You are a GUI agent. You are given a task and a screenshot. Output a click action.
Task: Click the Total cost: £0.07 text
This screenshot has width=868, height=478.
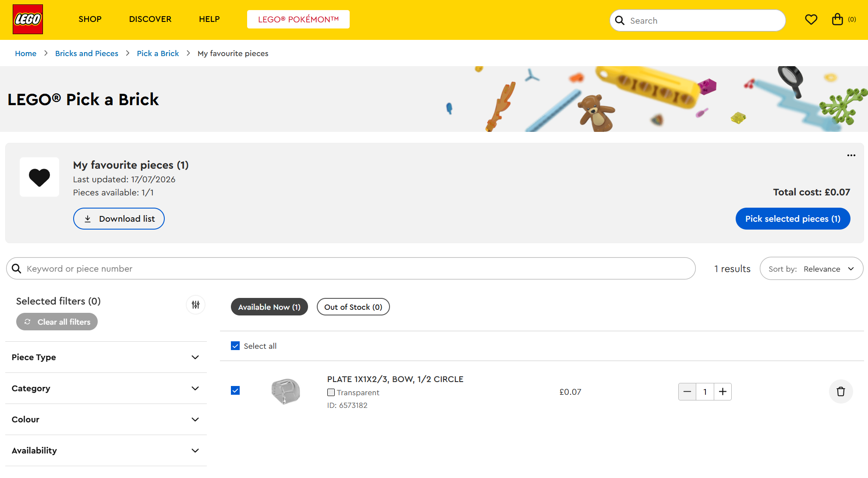coord(811,192)
